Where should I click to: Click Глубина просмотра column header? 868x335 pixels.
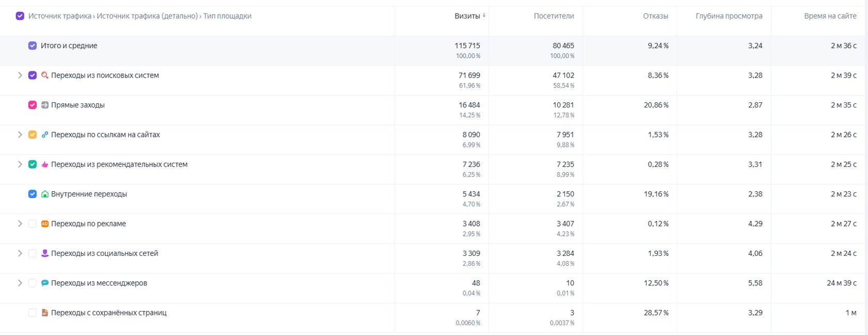pyautogui.click(x=729, y=16)
